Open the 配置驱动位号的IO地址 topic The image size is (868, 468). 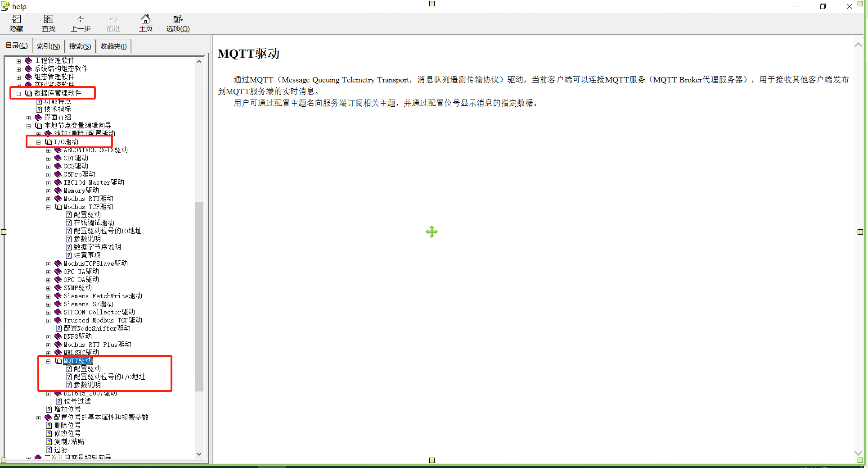pyautogui.click(x=108, y=231)
